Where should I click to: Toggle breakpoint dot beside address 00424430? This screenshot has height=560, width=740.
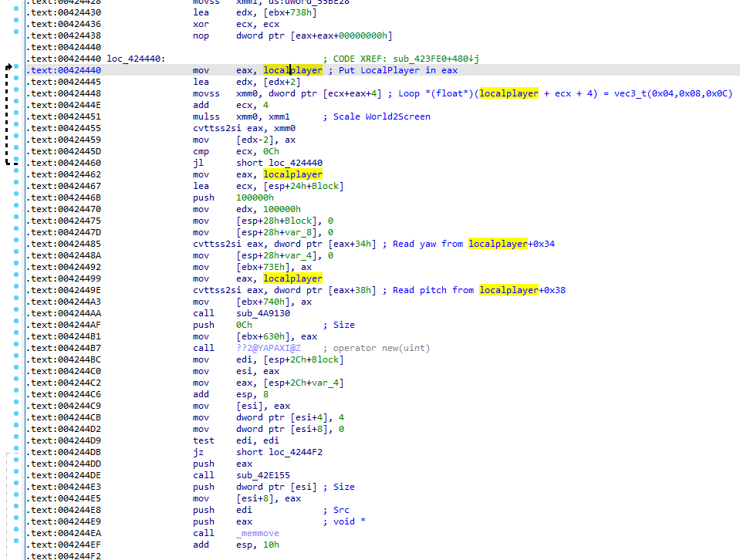(16, 8)
